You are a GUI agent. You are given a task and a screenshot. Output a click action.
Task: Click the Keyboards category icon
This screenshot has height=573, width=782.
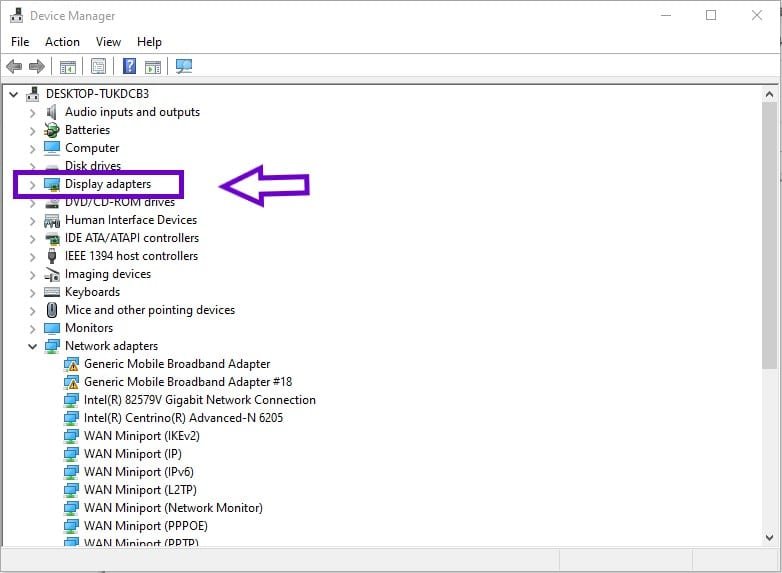pos(52,292)
